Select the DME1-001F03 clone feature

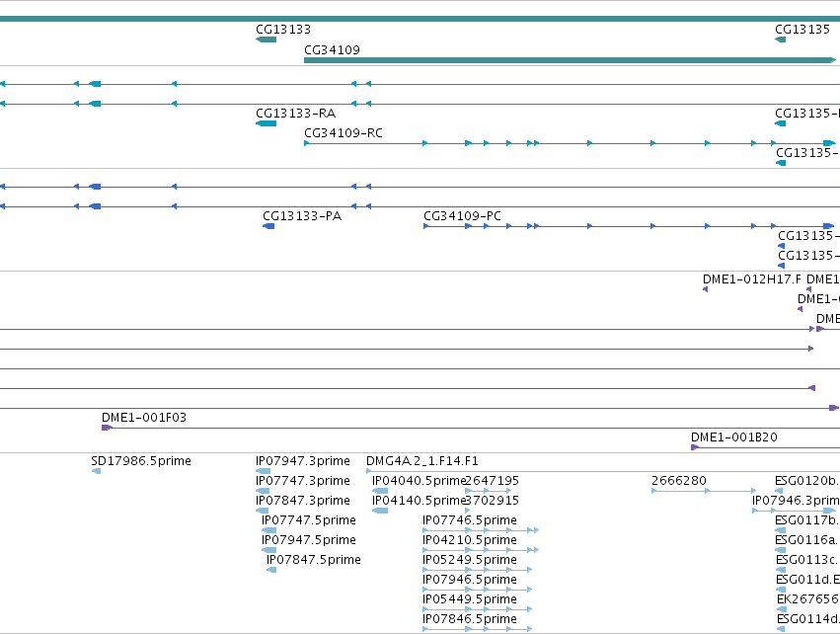[x=471, y=428]
